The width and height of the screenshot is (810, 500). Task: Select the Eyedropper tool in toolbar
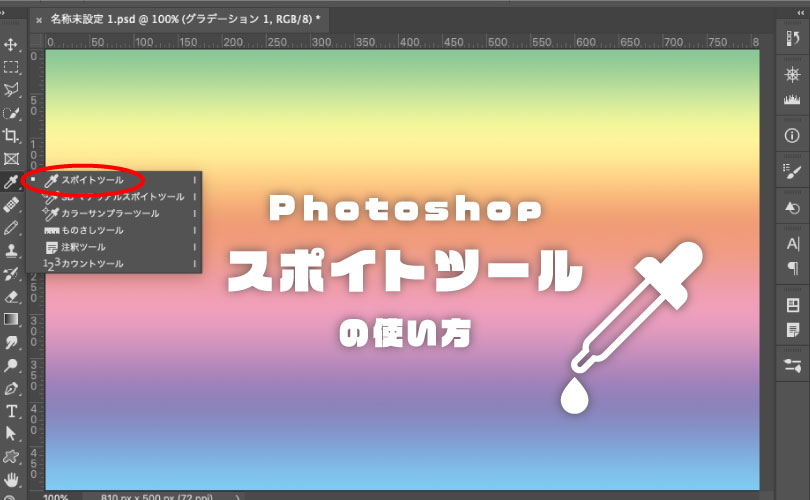11,181
